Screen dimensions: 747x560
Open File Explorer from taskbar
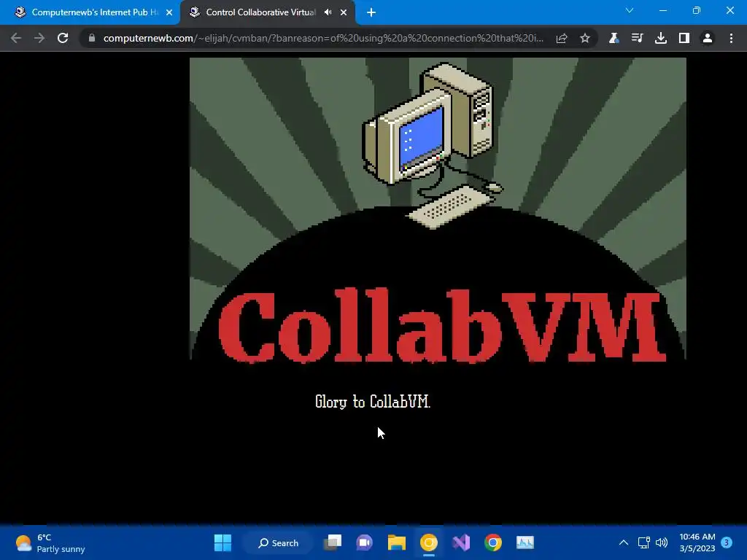(x=396, y=542)
